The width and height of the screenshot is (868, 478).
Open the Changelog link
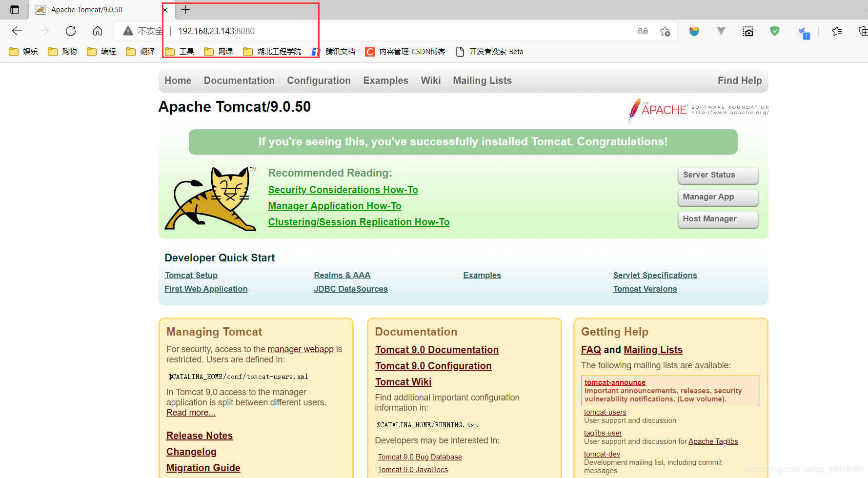[191, 452]
